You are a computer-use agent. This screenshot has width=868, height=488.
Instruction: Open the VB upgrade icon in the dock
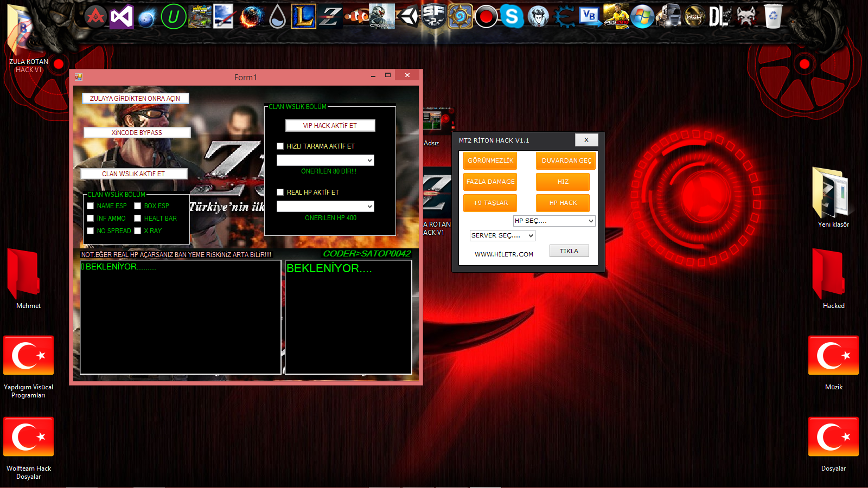click(x=590, y=17)
